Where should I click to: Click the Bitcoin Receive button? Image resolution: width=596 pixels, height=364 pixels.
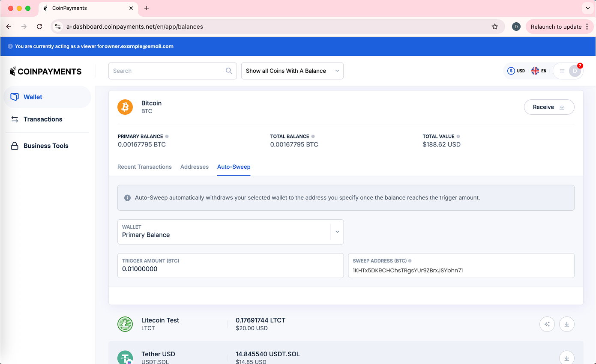(549, 107)
